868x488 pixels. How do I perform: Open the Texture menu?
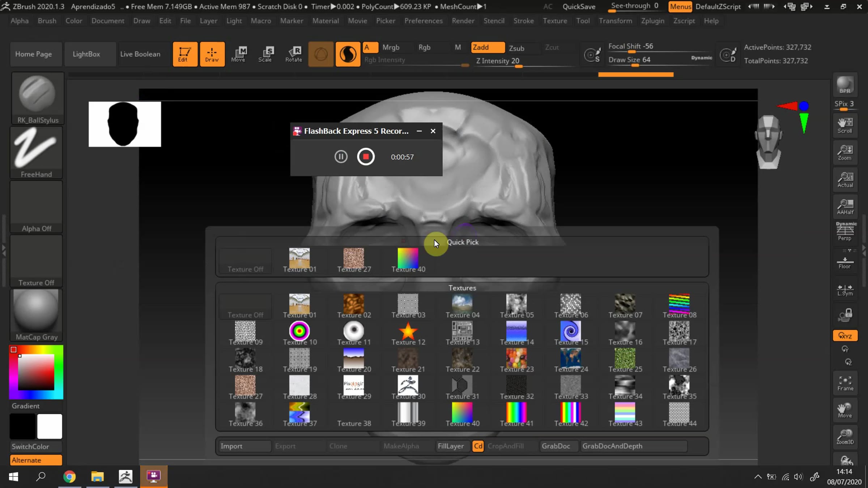coord(555,21)
